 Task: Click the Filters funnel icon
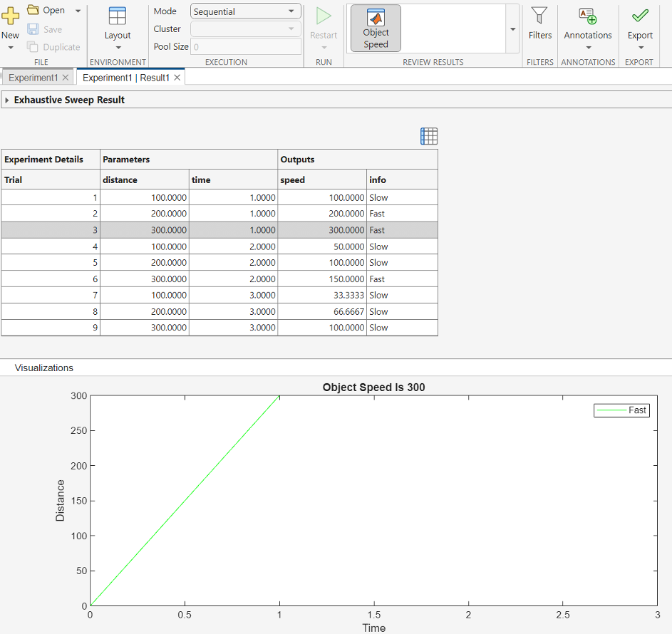[x=539, y=16]
